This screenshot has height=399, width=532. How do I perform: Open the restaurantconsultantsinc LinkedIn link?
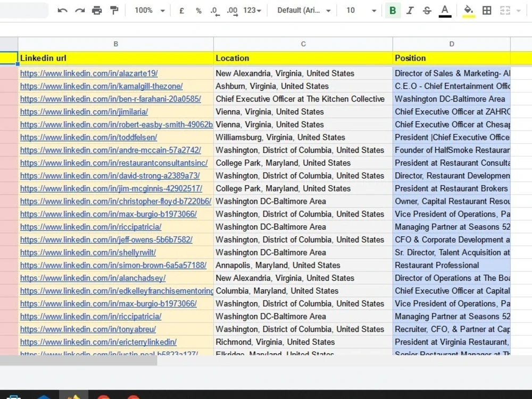(x=114, y=163)
